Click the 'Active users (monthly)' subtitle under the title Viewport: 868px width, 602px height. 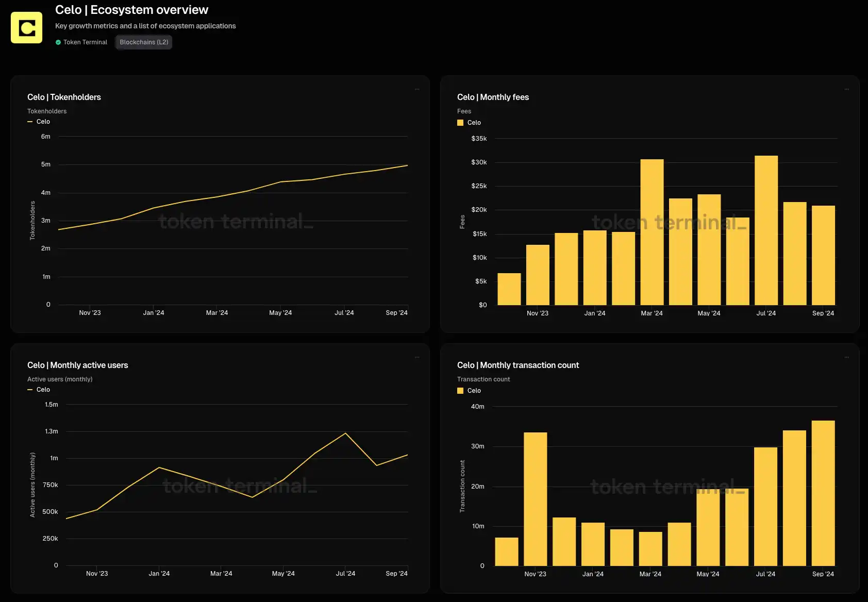pyautogui.click(x=60, y=379)
